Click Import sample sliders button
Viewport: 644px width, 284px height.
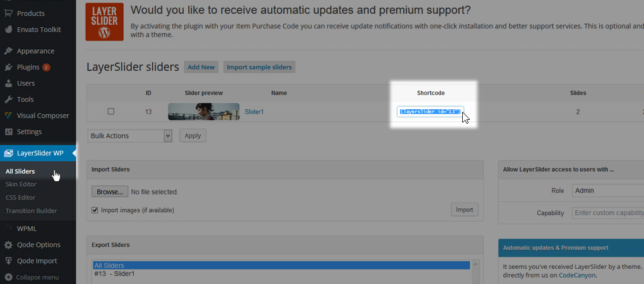(259, 68)
